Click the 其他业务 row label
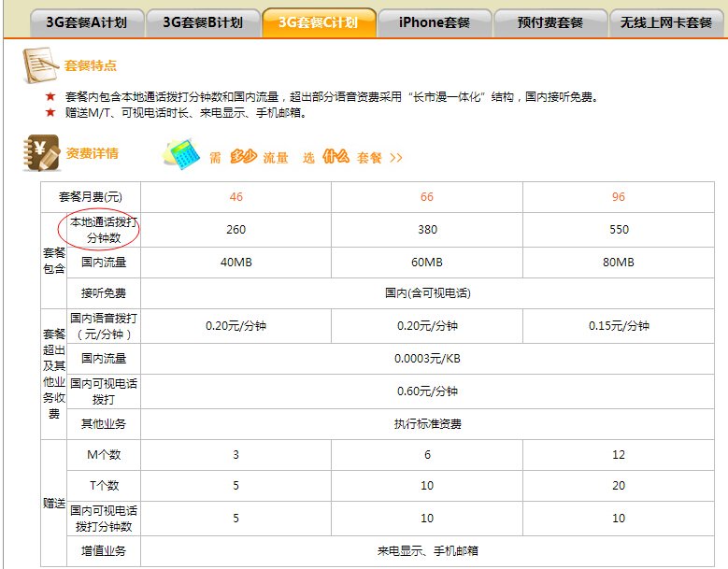The image size is (728, 569). pos(104,424)
